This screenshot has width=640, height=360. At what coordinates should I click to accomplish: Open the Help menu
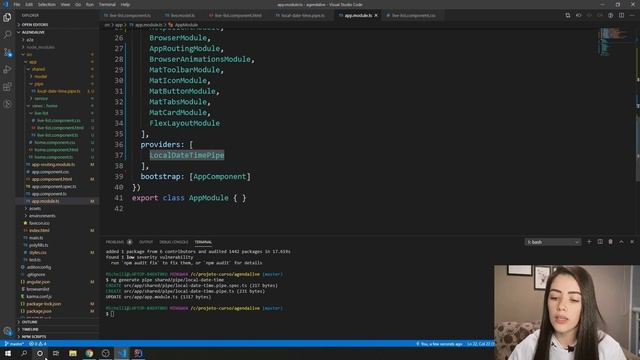point(125,4)
